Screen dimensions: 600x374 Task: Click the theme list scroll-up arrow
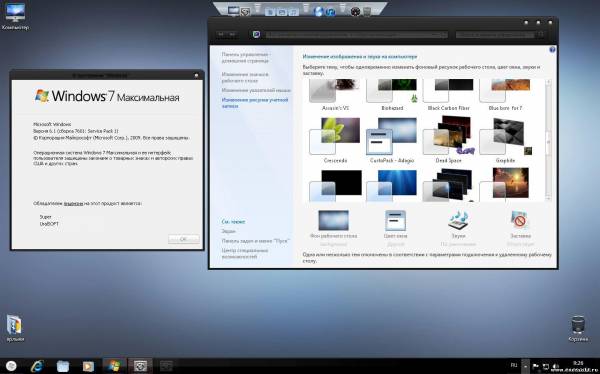pyautogui.click(x=548, y=82)
